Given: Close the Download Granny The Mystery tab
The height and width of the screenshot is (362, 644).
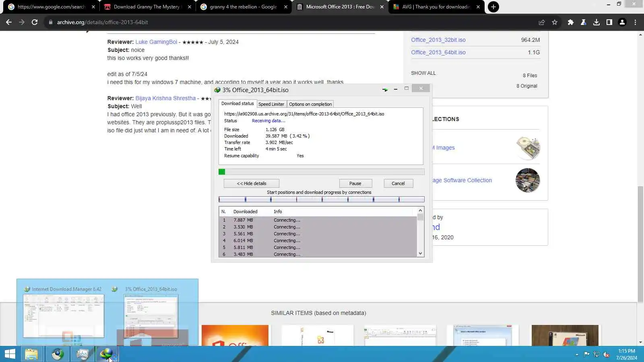Looking at the screenshot, I should click(190, 7).
